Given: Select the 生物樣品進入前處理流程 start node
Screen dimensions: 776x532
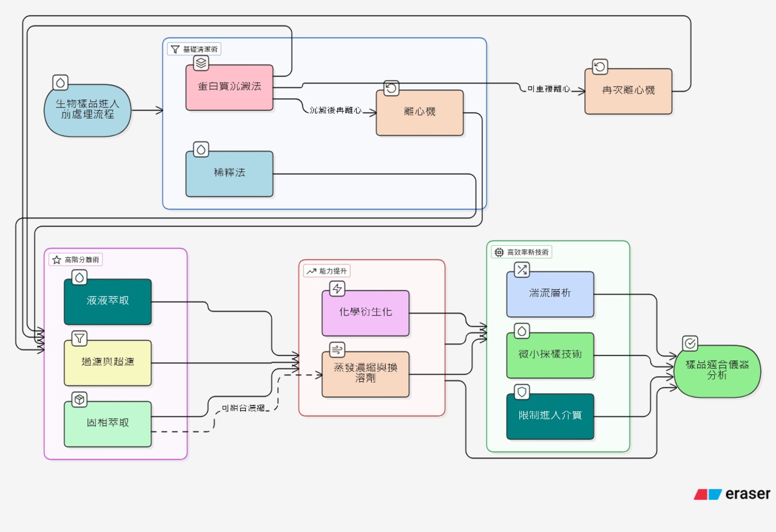Looking at the screenshot, I should coord(87,110).
